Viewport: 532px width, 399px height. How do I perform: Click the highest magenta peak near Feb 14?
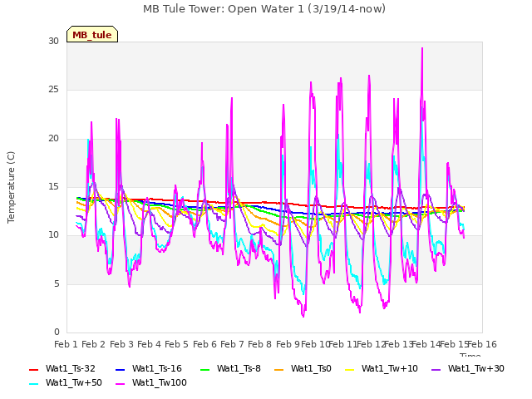point(422,48)
